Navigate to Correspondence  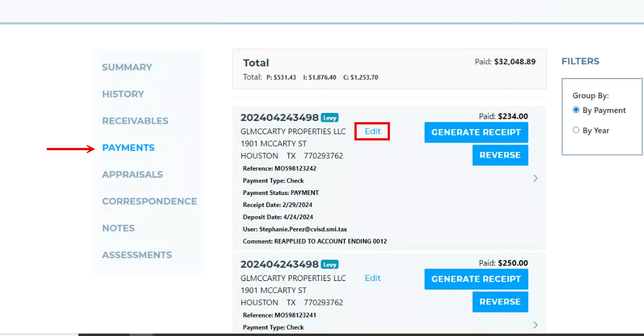[149, 201]
